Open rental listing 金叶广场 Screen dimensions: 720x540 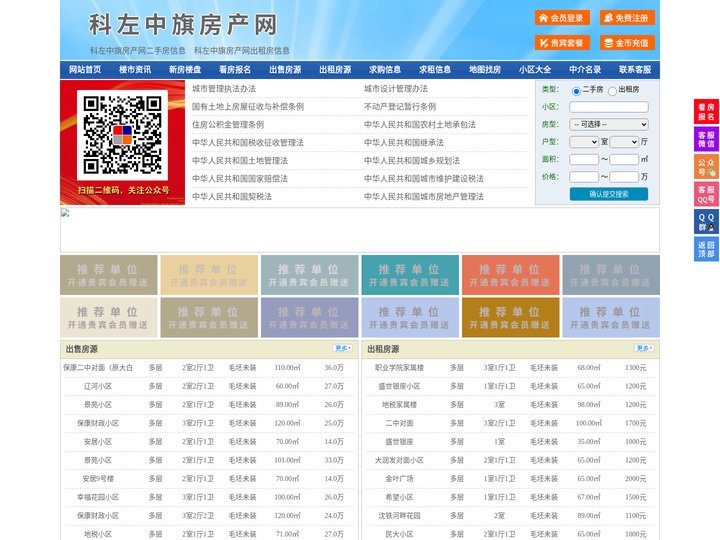click(x=399, y=478)
